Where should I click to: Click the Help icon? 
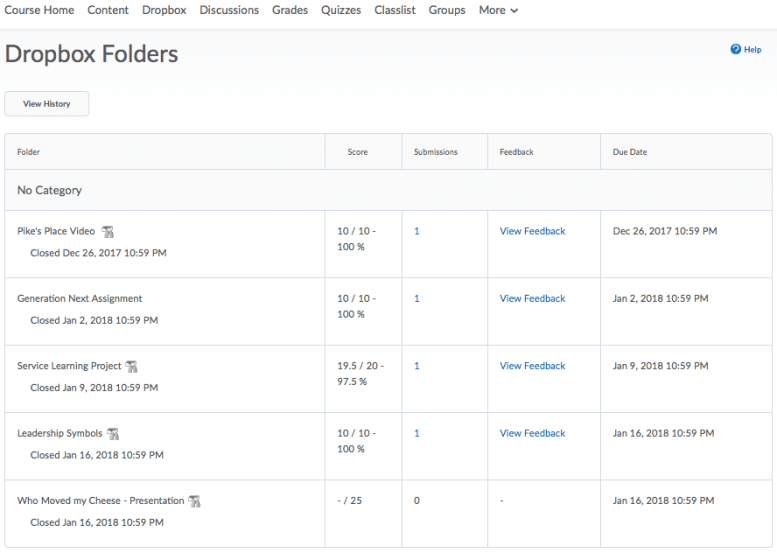click(736, 49)
